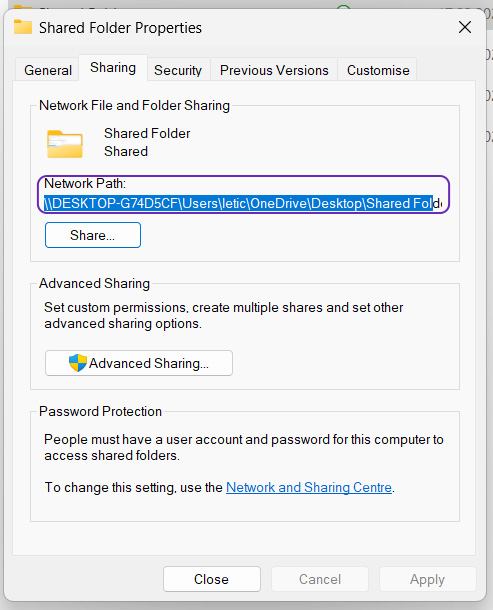493x610 pixels.
Task: Click the shield icon on Advanced Sharing
Action: (77, 363)
